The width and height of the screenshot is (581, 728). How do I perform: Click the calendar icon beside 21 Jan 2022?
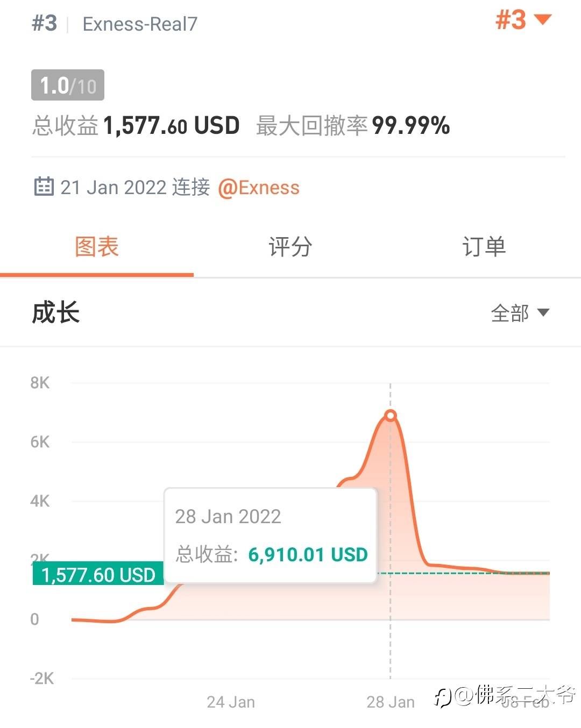coord(44,186)
